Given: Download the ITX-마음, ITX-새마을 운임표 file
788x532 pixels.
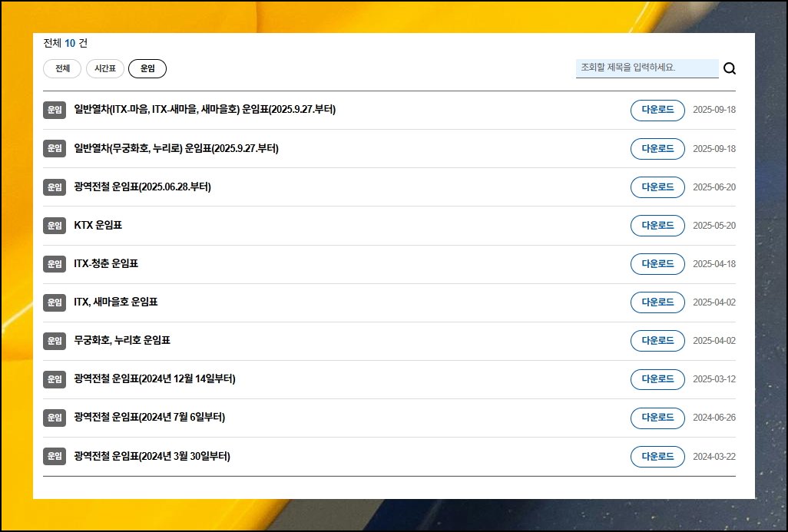Looking at the screenshot, I should (x=657, y=110).
